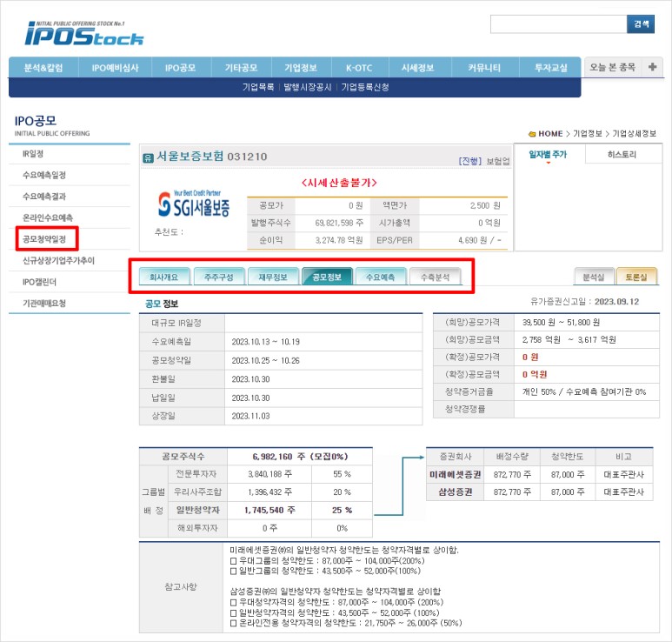672x642 pixels.
Task: Open the 기업정보 menu
Action: point(301,68)
